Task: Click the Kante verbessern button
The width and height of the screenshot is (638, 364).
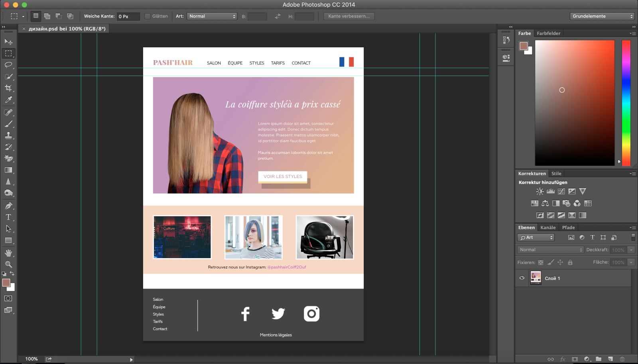Action: point(349,16)
